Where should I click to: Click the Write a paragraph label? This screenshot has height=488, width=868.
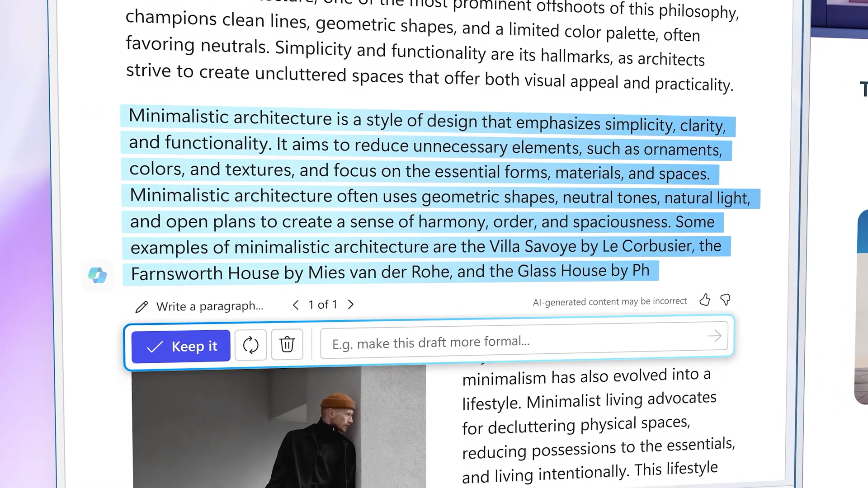(210, 305)
